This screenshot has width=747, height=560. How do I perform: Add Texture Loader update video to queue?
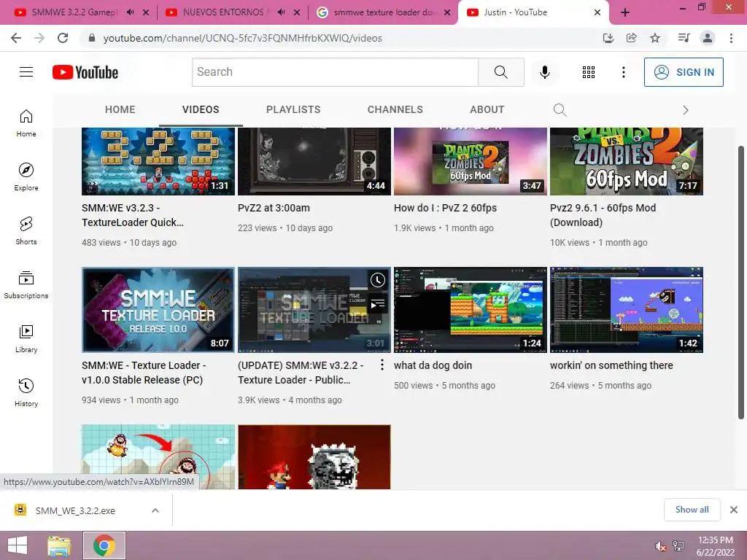[377, 303]
